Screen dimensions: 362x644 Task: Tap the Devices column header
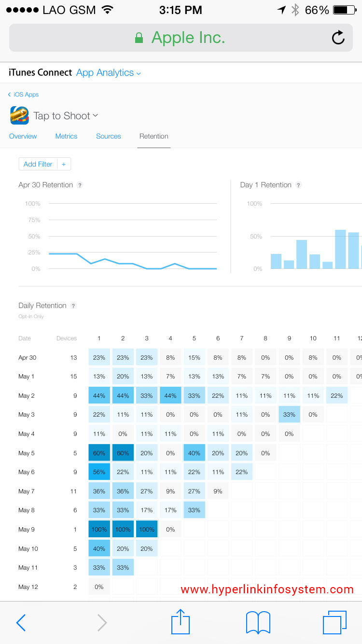(x=67, y=338)
